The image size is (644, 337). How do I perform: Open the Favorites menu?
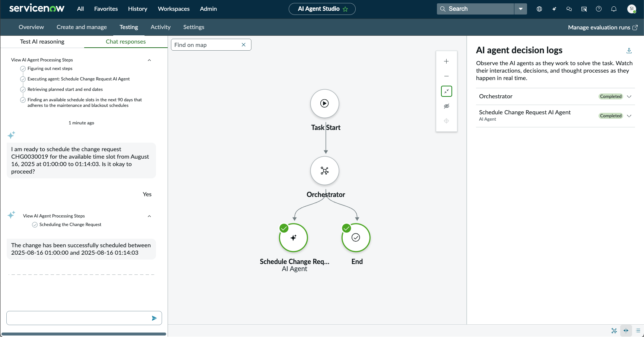point(106,9)
